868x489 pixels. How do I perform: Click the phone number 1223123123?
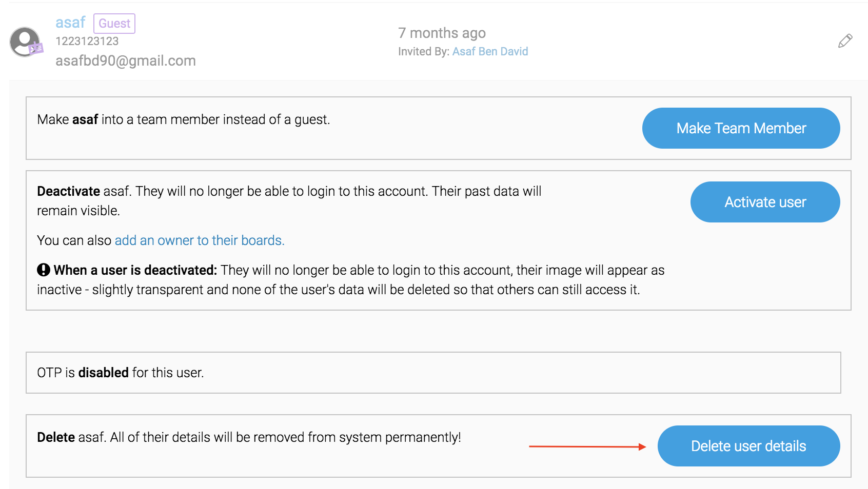(x=87, y=41)
